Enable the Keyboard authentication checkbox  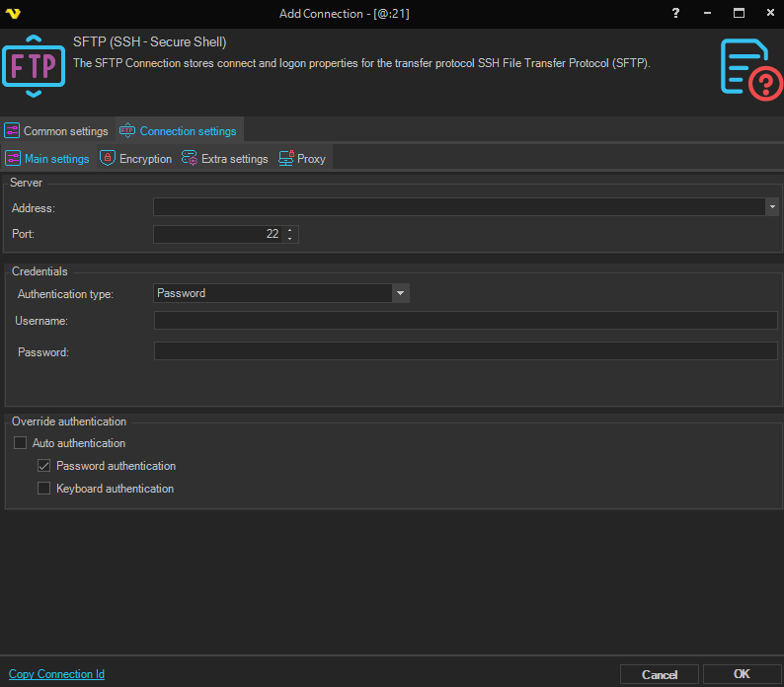pyautogui.click(x=43, y=489)
